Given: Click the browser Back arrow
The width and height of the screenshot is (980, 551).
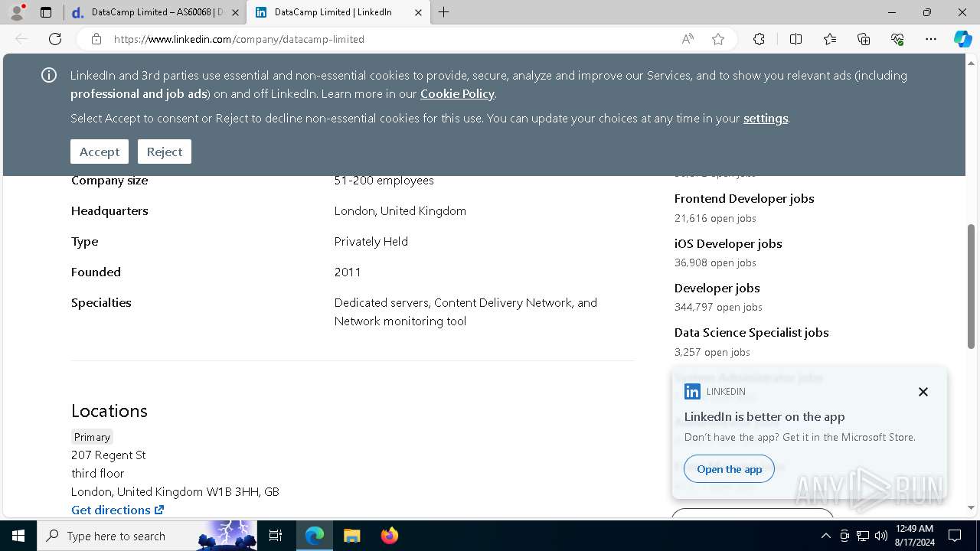Looking at the screenshot, I should point(21,39).
